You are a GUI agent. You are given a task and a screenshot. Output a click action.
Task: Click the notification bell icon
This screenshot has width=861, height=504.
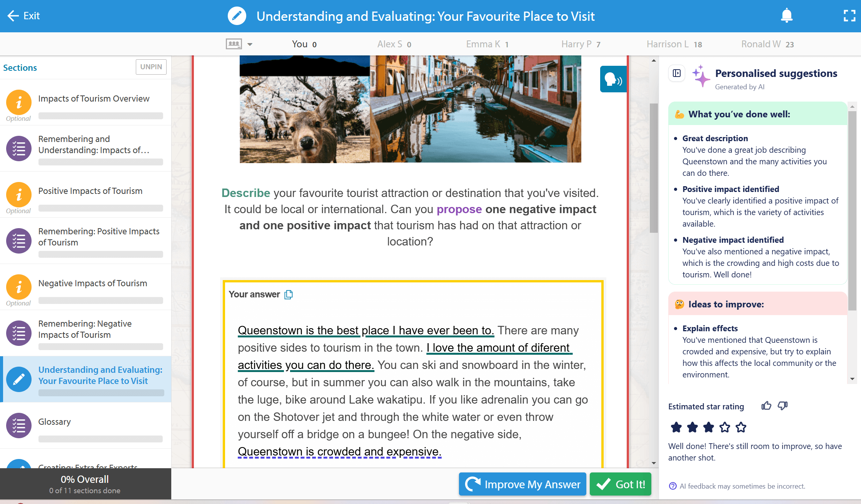pyautogui.click(x=786, y=15)
